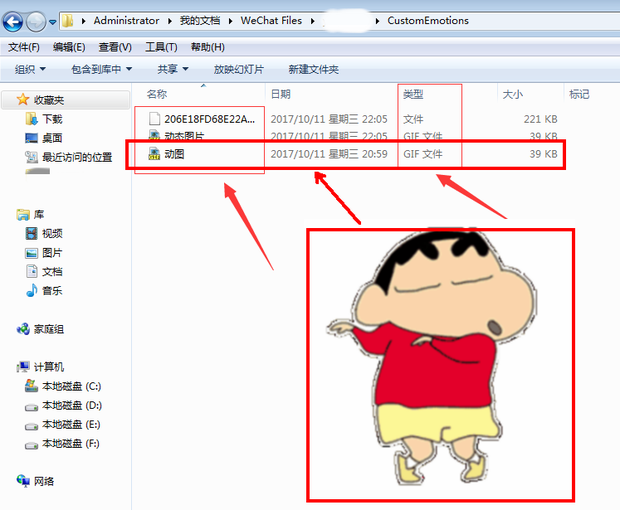Click the 放映幻灯片 button
The height and width of the screenshot is (510, 620).
click(x=239, y=69)
